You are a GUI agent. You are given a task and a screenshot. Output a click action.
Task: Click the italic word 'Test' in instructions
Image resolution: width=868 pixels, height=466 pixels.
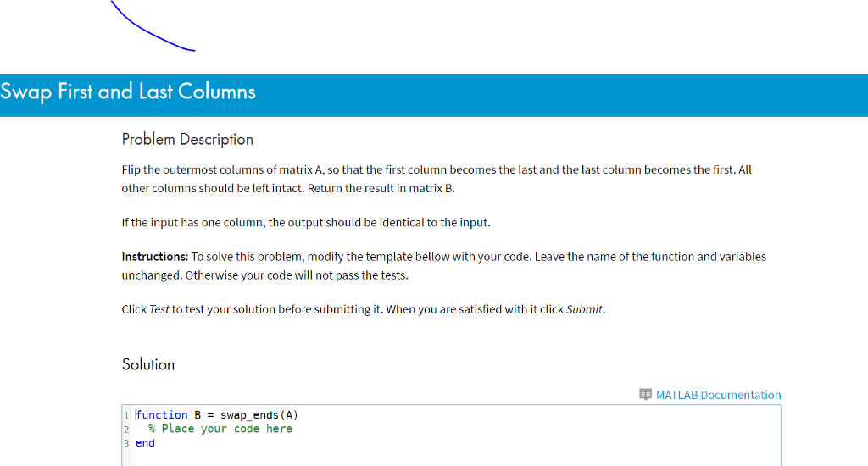coord(159,309)
